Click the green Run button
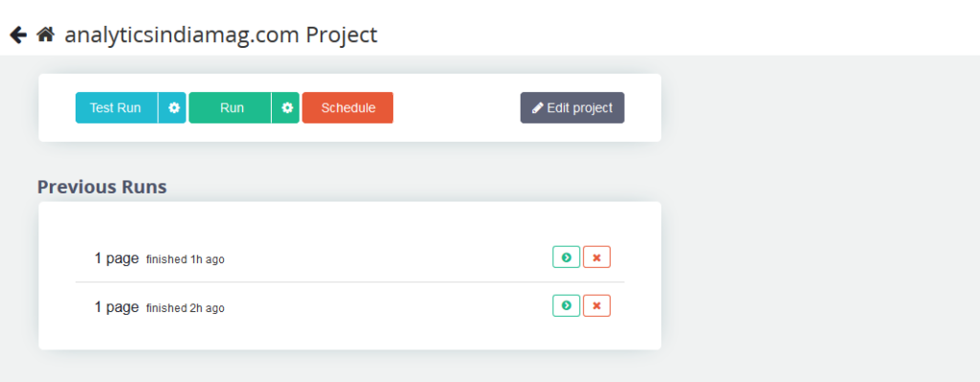Image resolution: width=980 pixels, height=382 pixels. click(x=230, y=107)
